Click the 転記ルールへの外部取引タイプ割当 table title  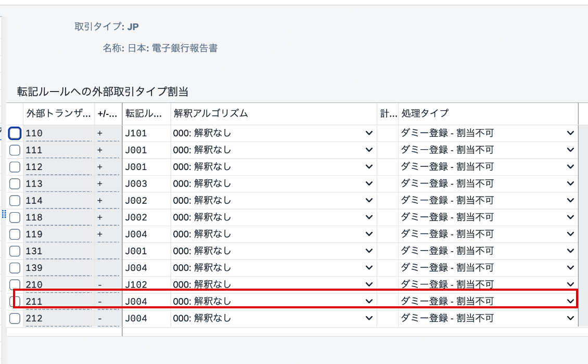103,92
